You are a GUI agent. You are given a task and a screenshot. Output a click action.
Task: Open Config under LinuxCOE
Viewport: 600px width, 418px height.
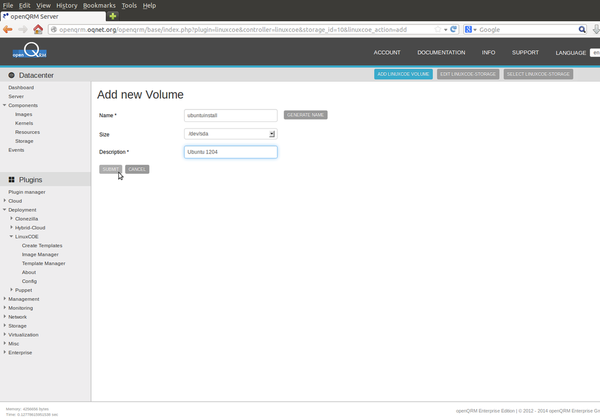[29, 281]
